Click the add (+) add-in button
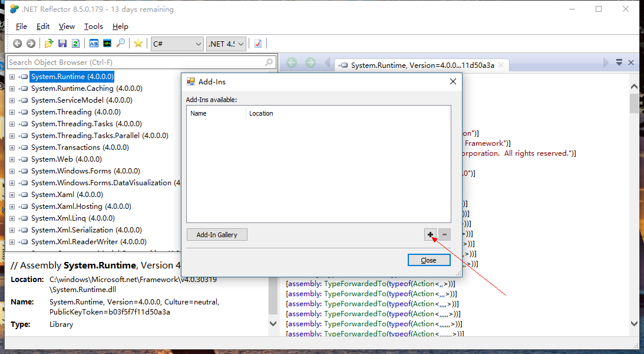Screen dimensions: 644x354 (431, 235)
